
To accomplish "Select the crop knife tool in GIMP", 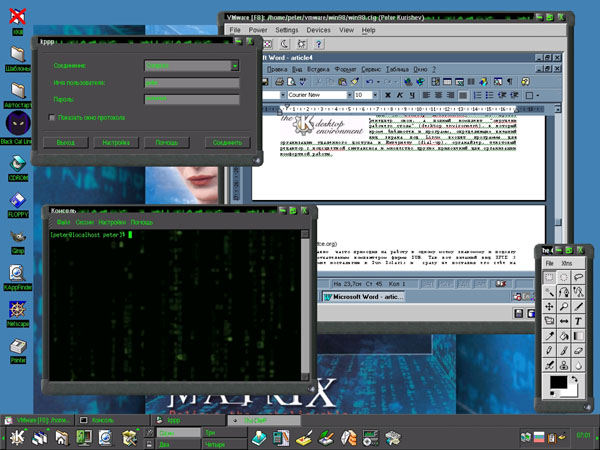I will [x=578, y=306].
